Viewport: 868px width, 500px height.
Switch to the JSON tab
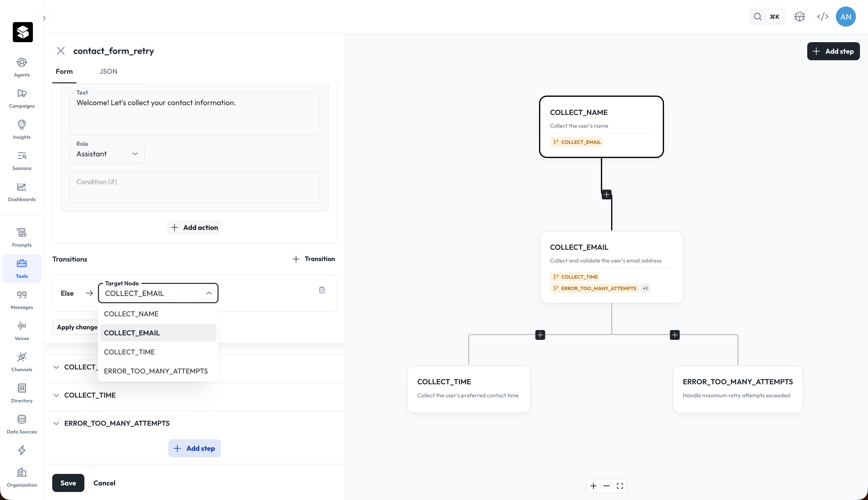tap(108, 72)
